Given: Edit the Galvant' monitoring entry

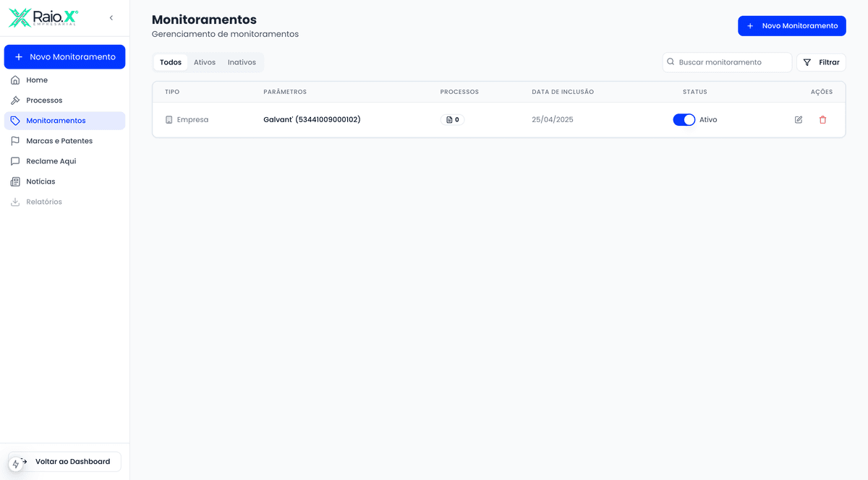Looking at the screenshot, I should (x=799, y=120).
